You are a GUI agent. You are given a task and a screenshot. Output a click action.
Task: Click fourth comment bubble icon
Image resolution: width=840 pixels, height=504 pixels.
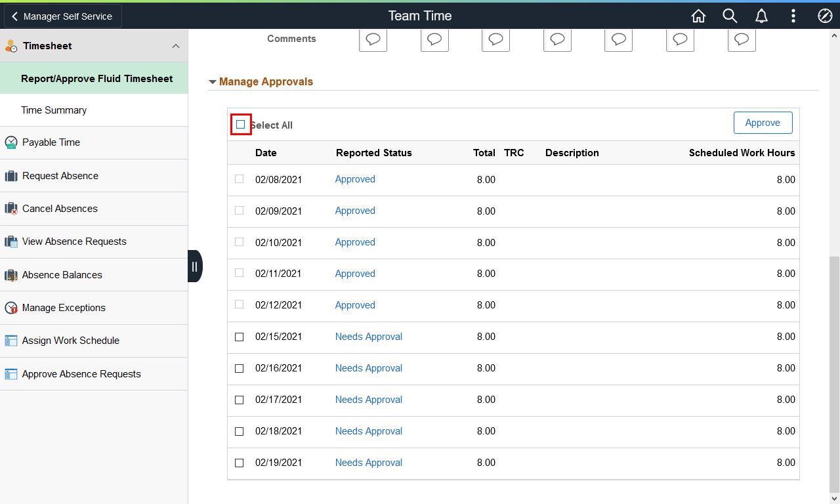click(557, 39)
